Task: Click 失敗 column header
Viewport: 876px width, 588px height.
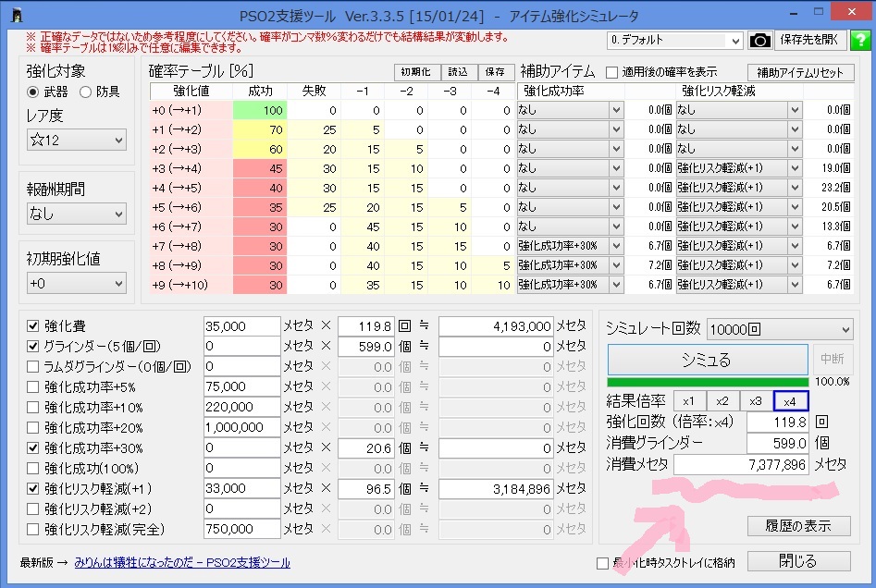Action: tap(314, 91)
